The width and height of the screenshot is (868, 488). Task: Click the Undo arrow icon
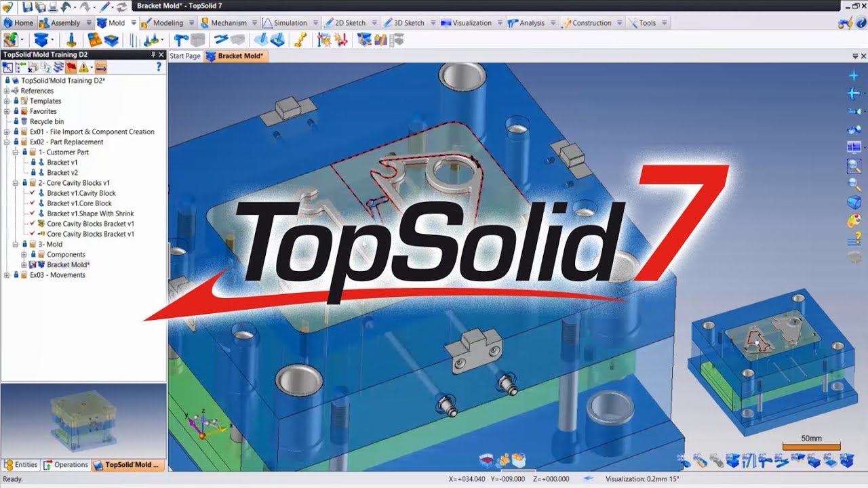click(65, 6)
